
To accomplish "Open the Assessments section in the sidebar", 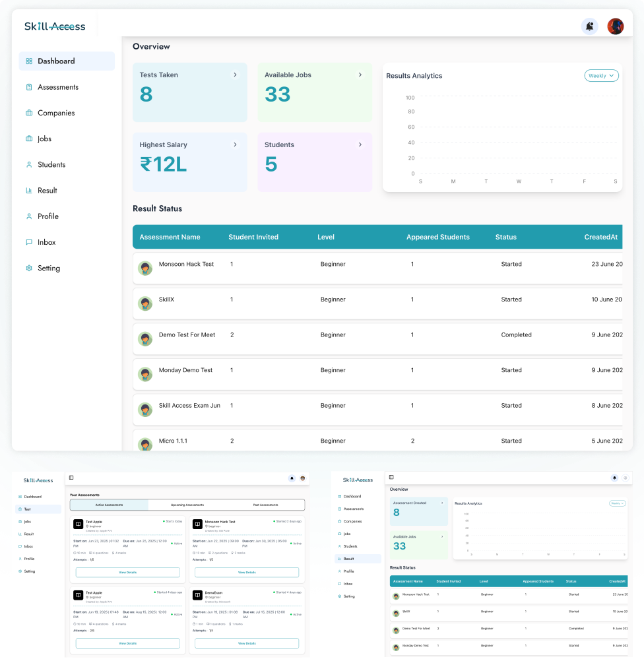I will 29,86.
